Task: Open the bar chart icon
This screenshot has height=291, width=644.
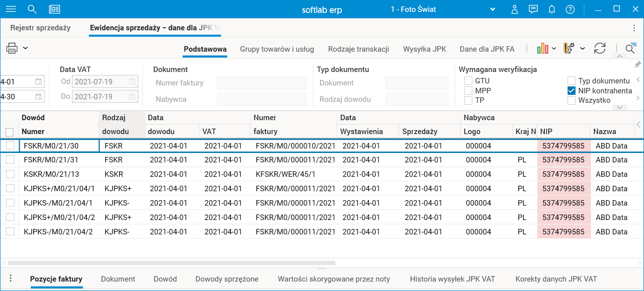Action: pyautogui.click(x=543, y=48)
